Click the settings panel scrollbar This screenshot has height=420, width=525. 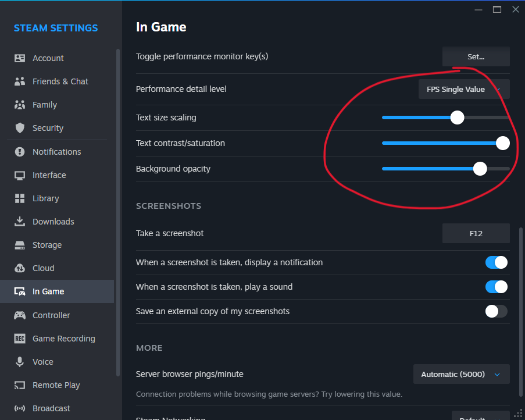[x=521, y=312]
